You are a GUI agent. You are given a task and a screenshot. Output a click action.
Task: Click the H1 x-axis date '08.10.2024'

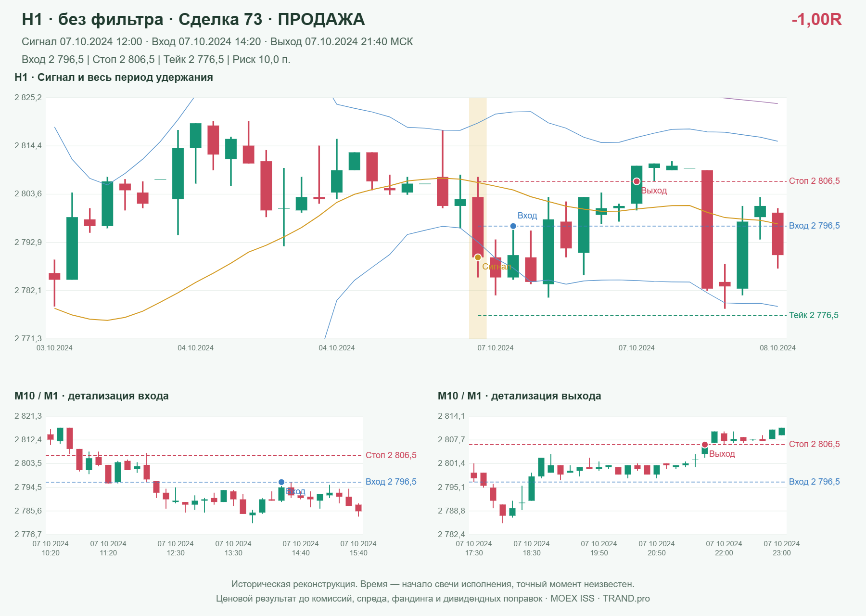coord(777,348)
